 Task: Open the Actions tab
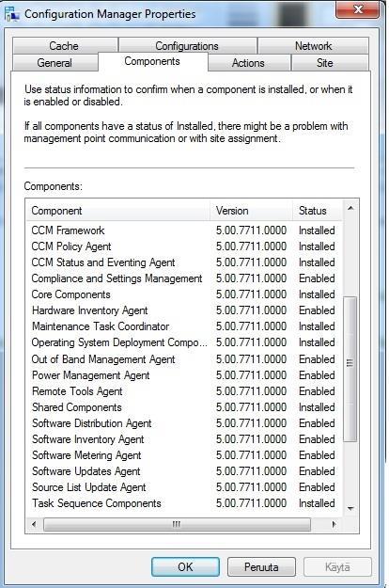[249, 63]
